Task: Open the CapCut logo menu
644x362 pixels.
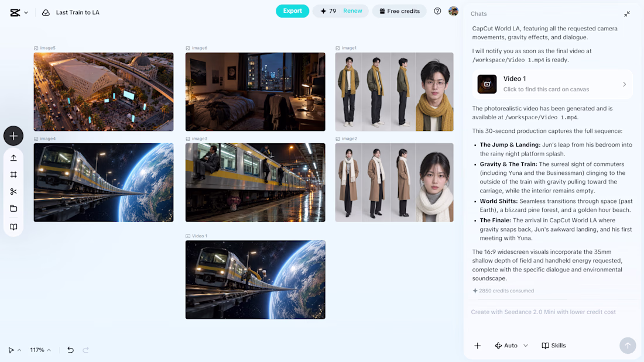Action: pos(19,12)
